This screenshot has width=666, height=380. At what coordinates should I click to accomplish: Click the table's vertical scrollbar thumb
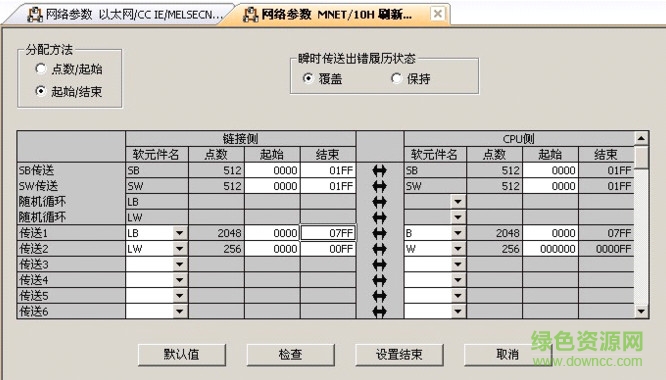641,157
